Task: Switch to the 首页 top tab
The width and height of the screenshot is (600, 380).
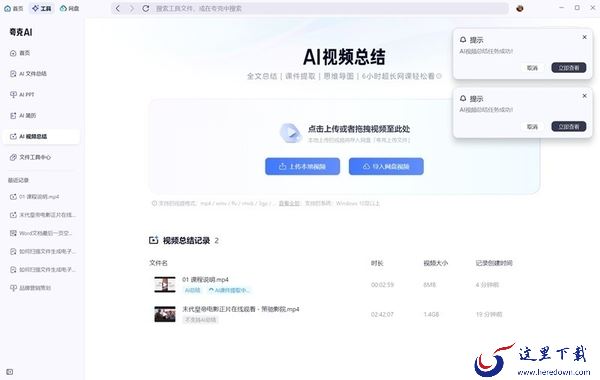Action: [13, 8]
